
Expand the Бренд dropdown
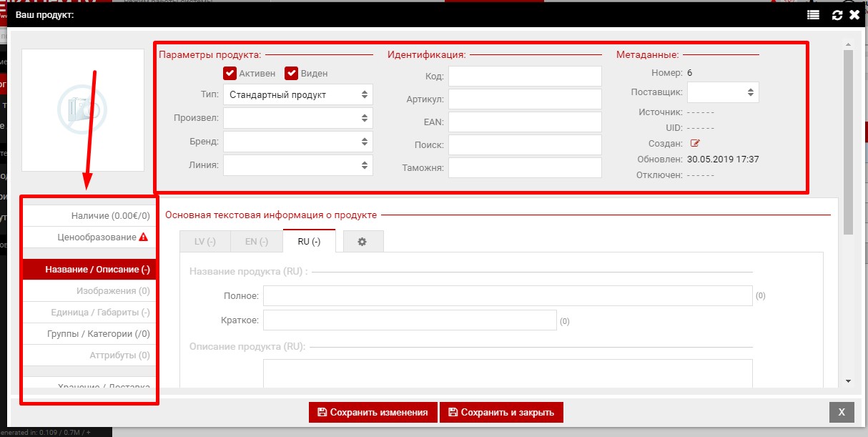[x=297, y=142]
